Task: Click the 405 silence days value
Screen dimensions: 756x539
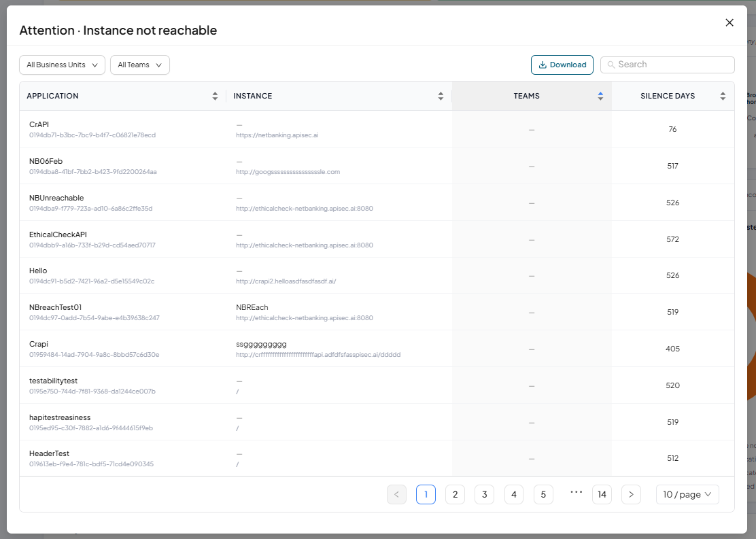Action: click(x=672, y=349)
